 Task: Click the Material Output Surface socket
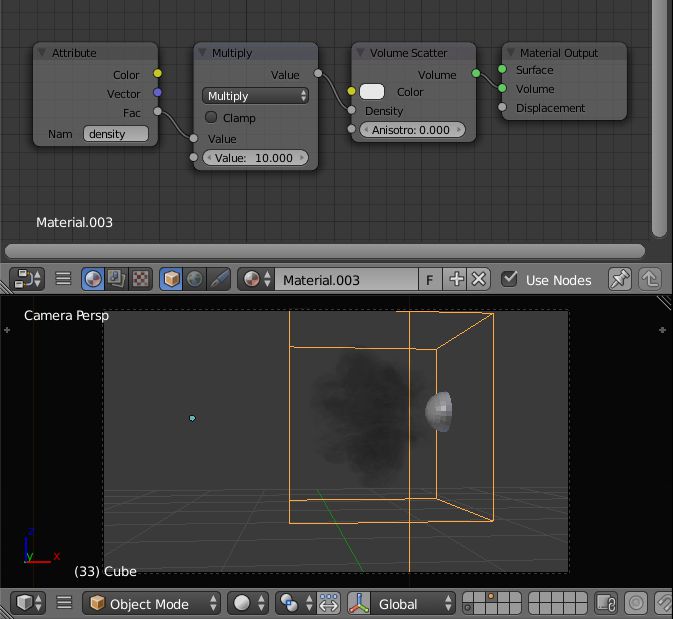(x=502, y=69)
